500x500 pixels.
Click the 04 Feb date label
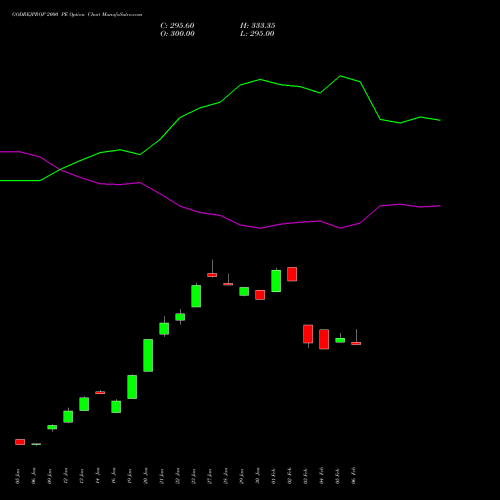tap(322, 476)
